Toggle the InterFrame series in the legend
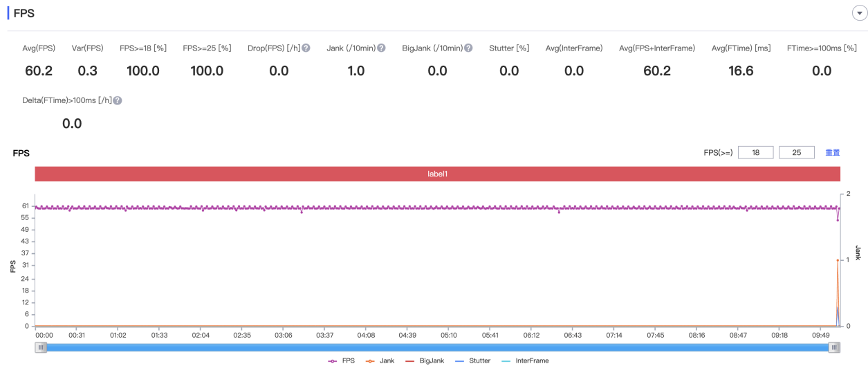Screen dimensions: 868x366 (x=524, y=360)
